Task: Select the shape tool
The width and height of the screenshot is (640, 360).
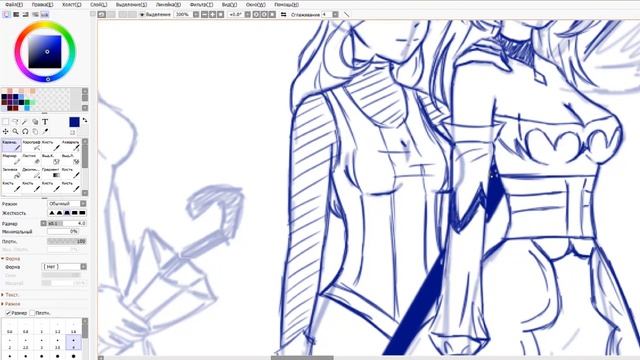Action: pyautogui.click(x=35, y=122)
